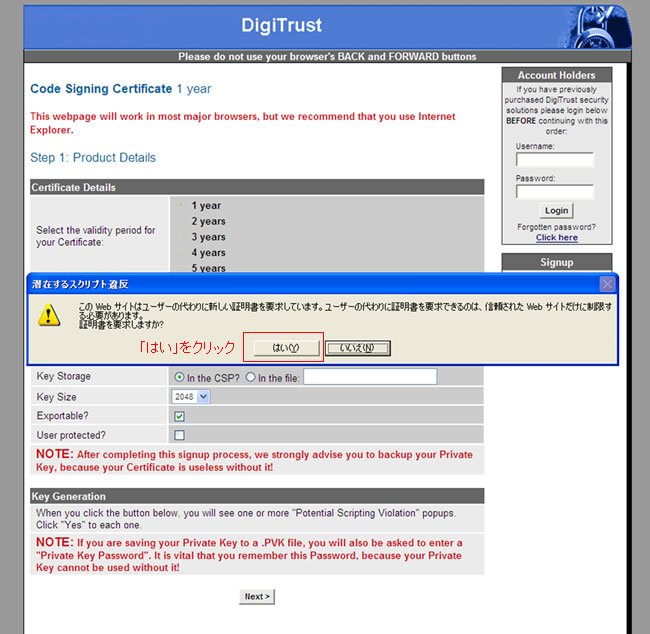Click the Key Storage label
650x634 pixels.
(x=63, y=376)
